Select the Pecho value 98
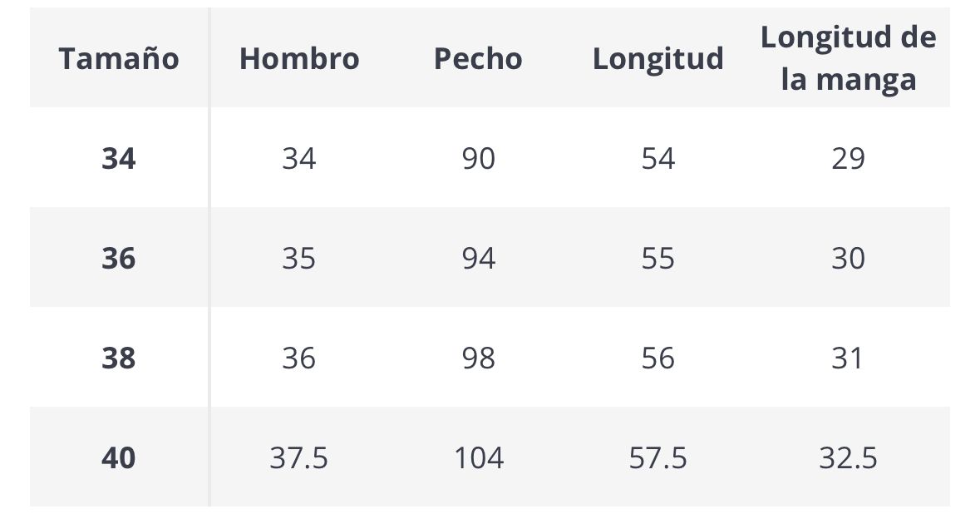Image resolution: width=980 pixels, height=514 pixels. tap(479, 358)
